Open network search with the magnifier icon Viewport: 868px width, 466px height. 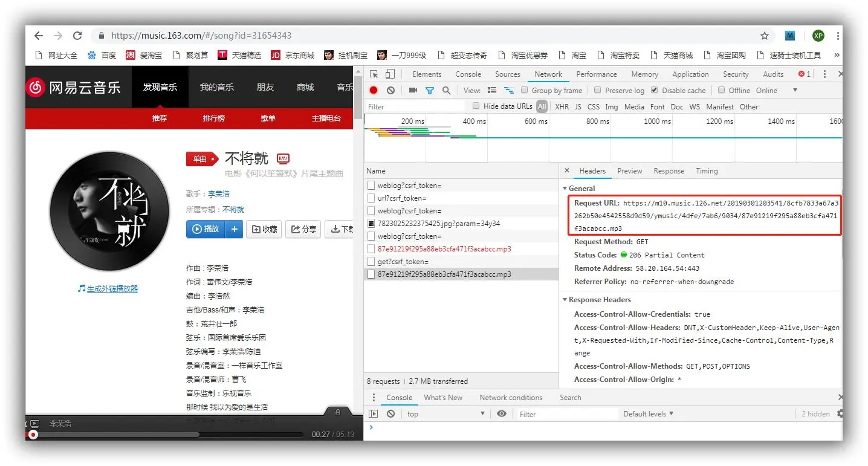coord(446,90)
